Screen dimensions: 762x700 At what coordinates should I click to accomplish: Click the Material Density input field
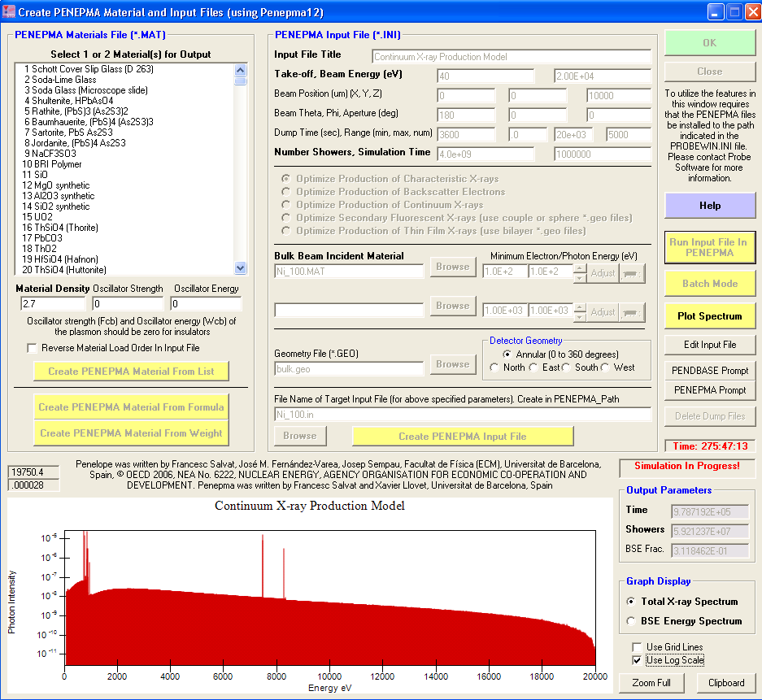[x=52, y=304]
